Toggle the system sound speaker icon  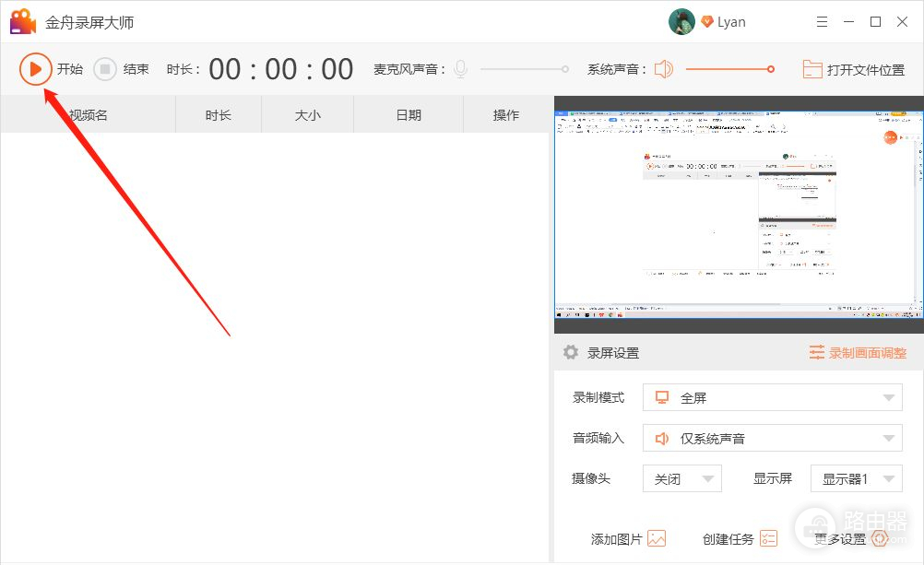664,69
